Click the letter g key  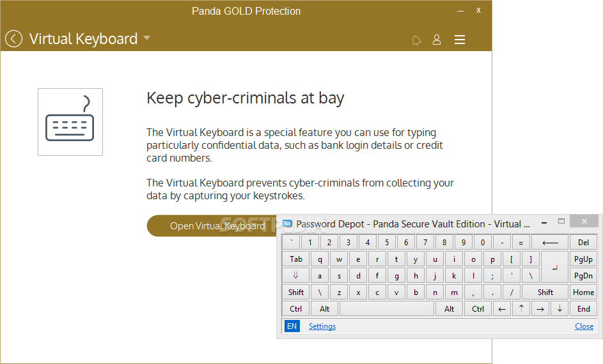(x=396, y=275)
